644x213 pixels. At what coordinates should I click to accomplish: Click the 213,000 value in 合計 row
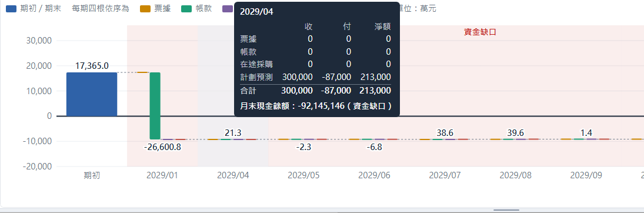375,91
